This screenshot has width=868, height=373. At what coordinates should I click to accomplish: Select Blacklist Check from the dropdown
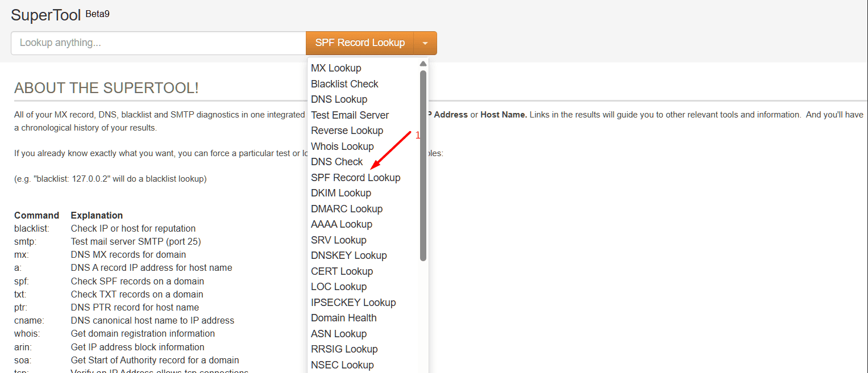[344, 84]
